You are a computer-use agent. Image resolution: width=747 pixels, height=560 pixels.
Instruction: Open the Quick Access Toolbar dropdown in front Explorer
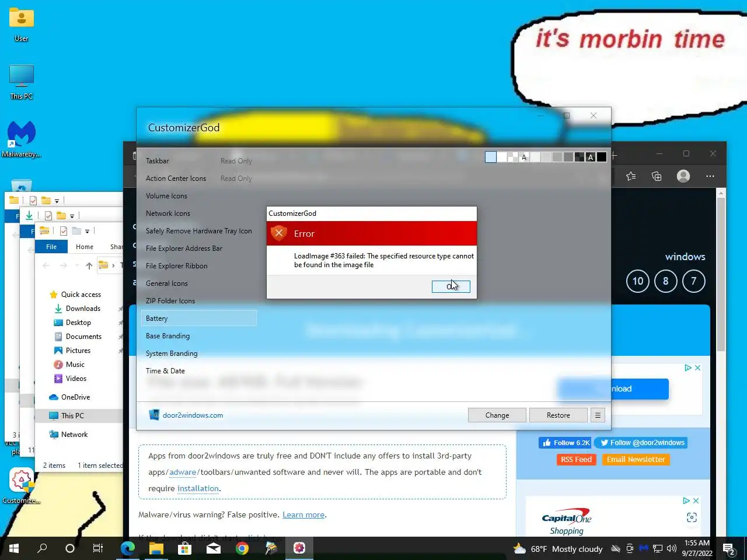(x=87, y=232)
